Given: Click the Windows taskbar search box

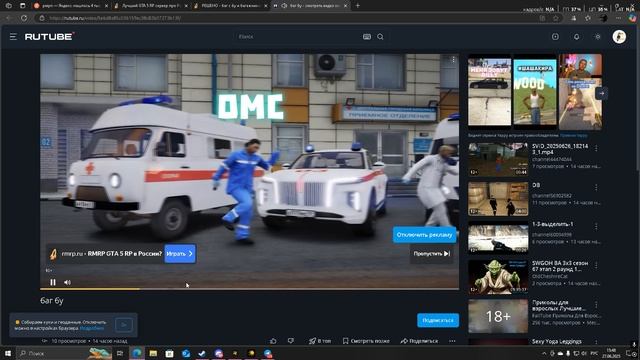Looking at the screenshot, I should coord(64,353).
